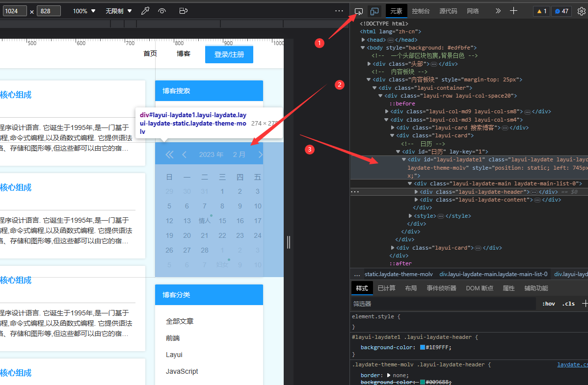Image resolution: width=588 pixels, height=385 pixels.
Task: Select breadcrumb div.layui-laydate-main.laydate-main-list-0
Action: pos(493,274)
